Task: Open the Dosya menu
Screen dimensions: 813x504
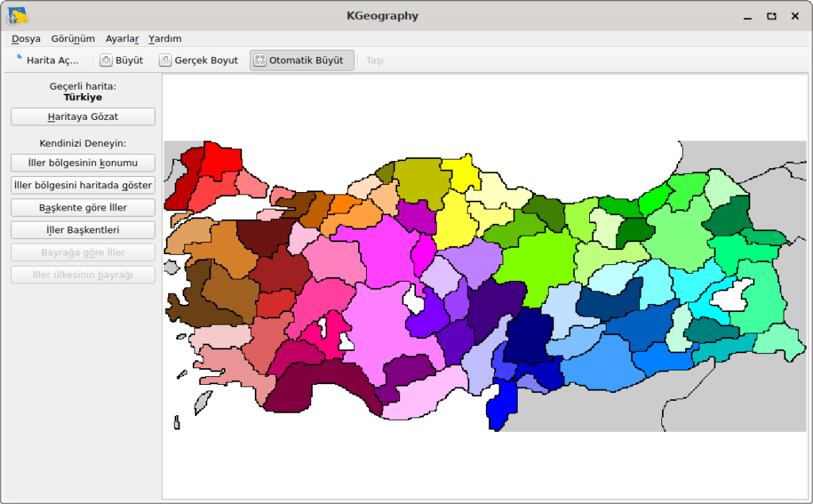Action: click(26, 39)
